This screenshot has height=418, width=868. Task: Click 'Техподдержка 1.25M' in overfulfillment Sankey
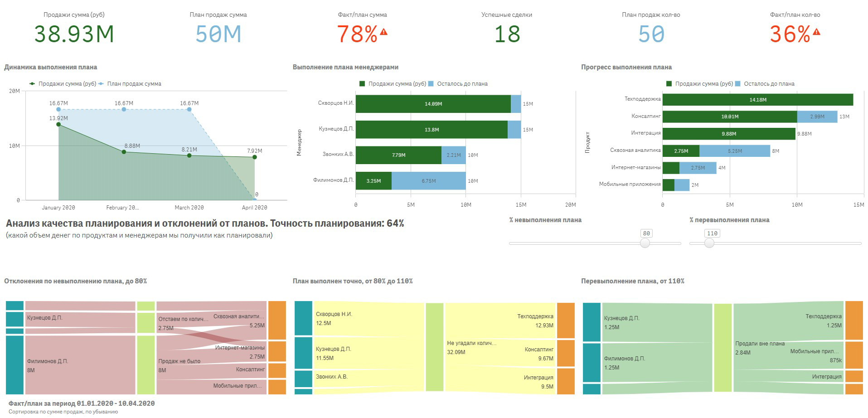click(x=854, y=321)
